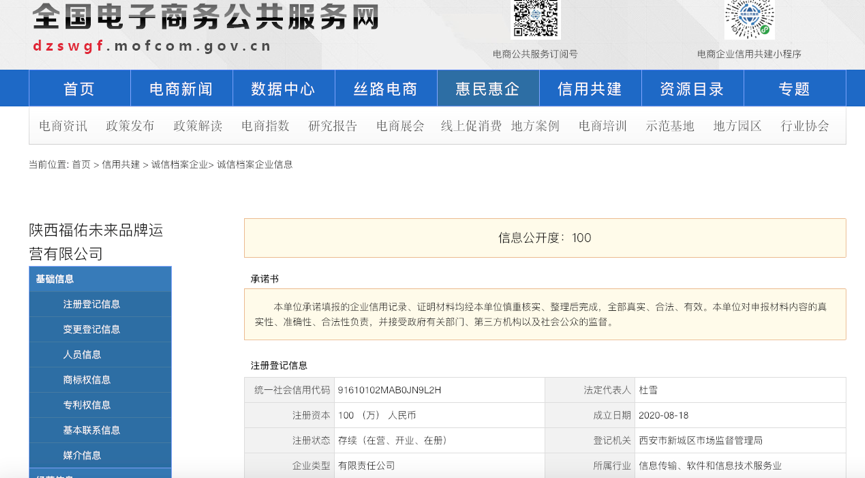The height and width of the screenshot is (478, 865).
Task: Click the 地方案例 sub-menu link
Action: pyautogui.click(x=535, y=126)
